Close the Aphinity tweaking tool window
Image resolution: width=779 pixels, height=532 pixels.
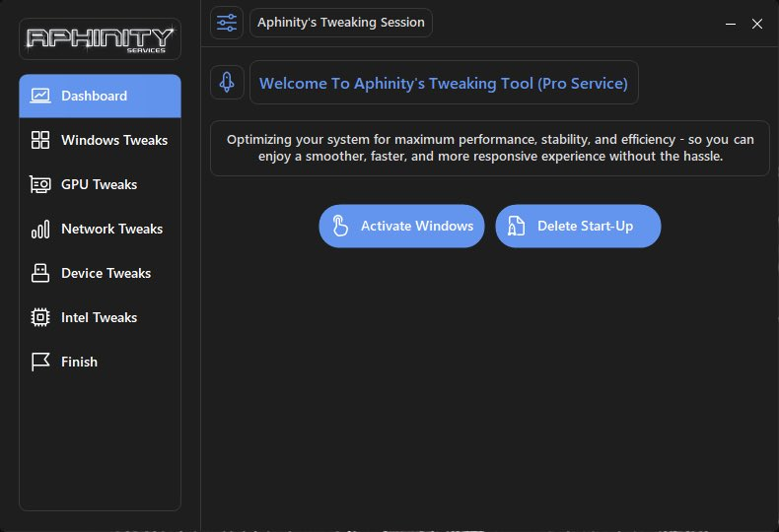pyautogui.click(x=757, y=24)
